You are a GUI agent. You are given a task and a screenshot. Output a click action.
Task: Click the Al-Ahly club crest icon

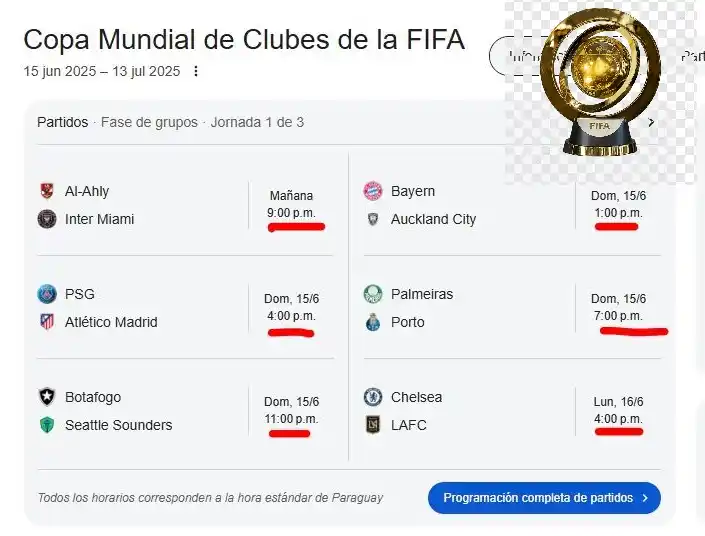click(x=47, y=191)
